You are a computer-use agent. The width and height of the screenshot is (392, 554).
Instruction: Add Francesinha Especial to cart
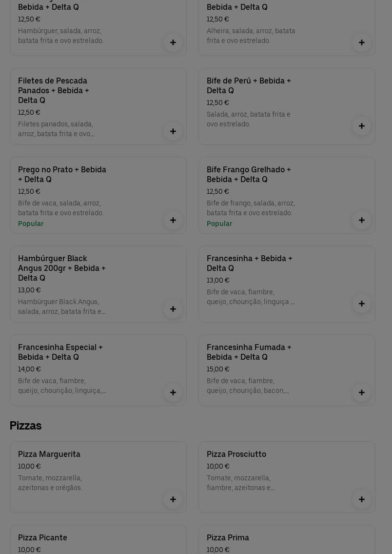tap(173, 392)
